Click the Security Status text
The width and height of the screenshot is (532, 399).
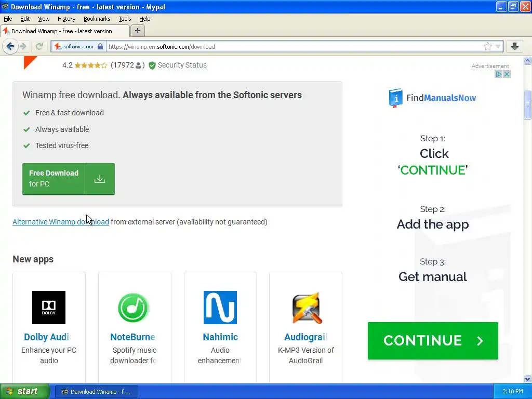(x=182, y=65)
